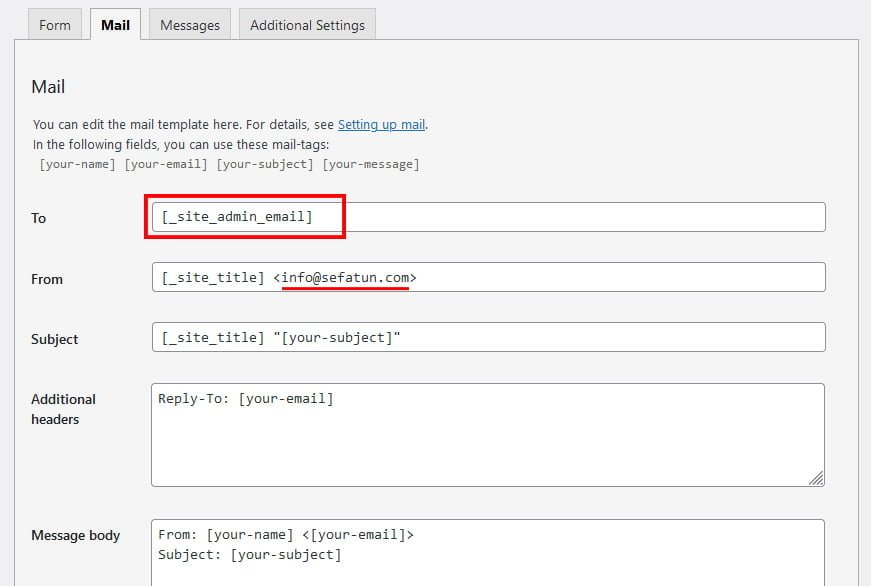
Task: Grab the Additional headers resize handle
Action: [x=816, y=478]
